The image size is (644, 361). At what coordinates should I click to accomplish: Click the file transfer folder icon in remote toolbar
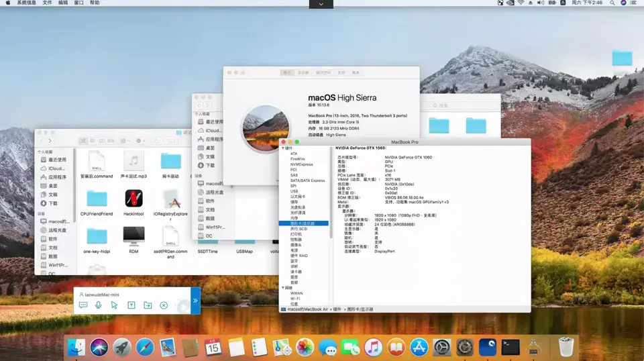[x=148, y=305]
